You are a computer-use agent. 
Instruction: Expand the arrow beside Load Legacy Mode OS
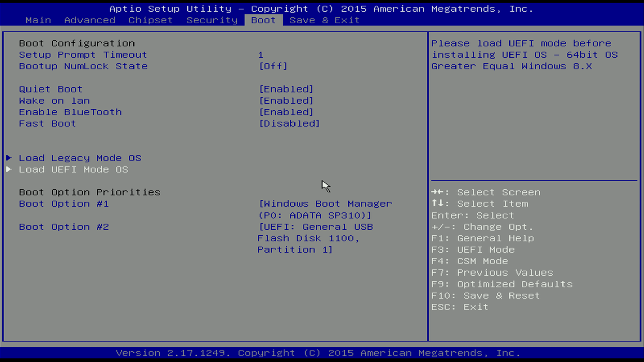coord(9,158)
